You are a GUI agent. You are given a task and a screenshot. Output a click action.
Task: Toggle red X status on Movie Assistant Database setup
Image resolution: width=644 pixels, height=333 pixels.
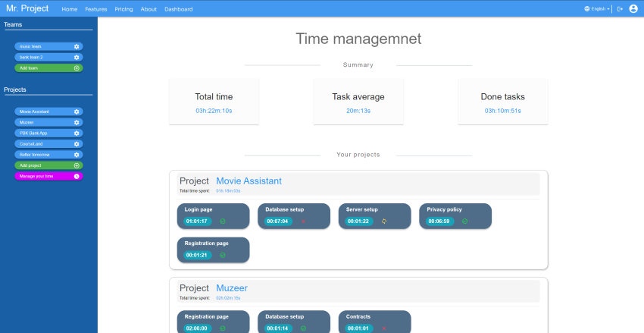tap(303, 221)
